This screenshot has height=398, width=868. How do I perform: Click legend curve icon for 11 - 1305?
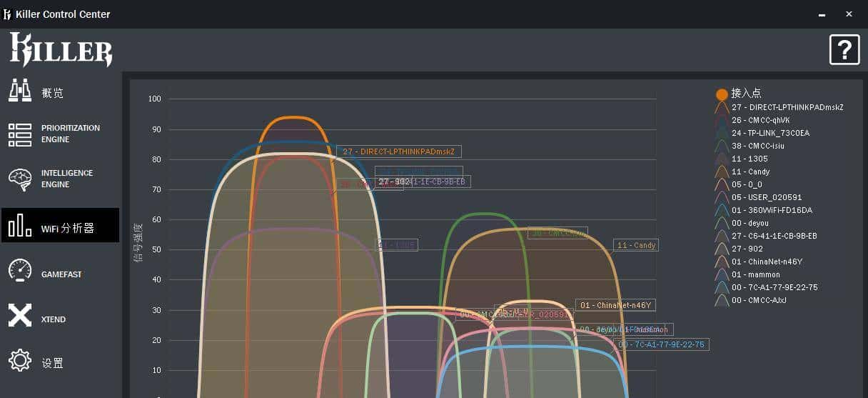[x=722, y=159]
